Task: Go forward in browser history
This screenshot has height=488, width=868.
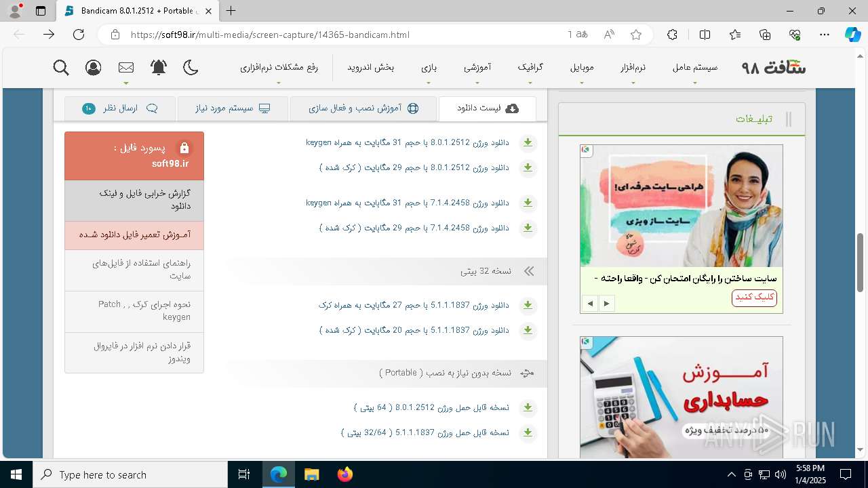Action: pyautogui.click(x=49, y=35)
